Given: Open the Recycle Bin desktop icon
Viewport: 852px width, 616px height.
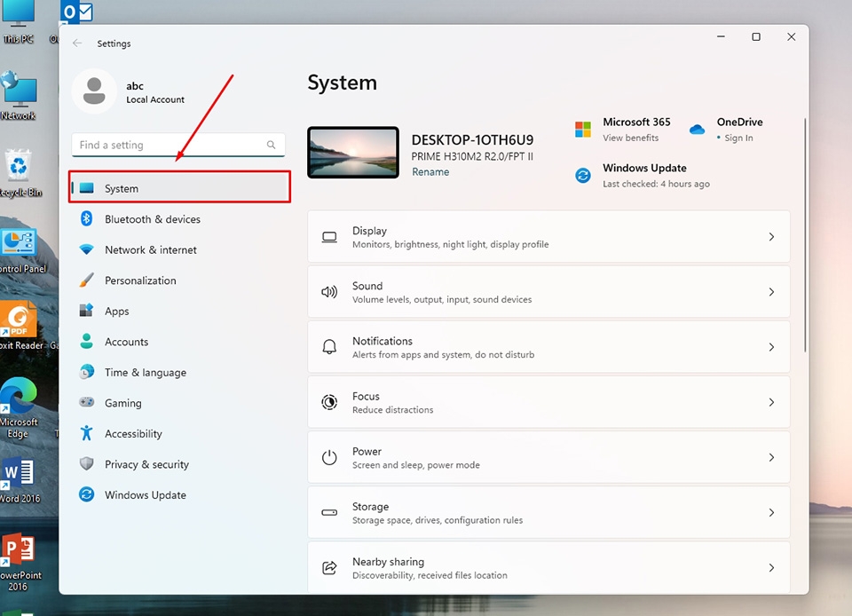Looking at the screenshot, I should (20, 164).
